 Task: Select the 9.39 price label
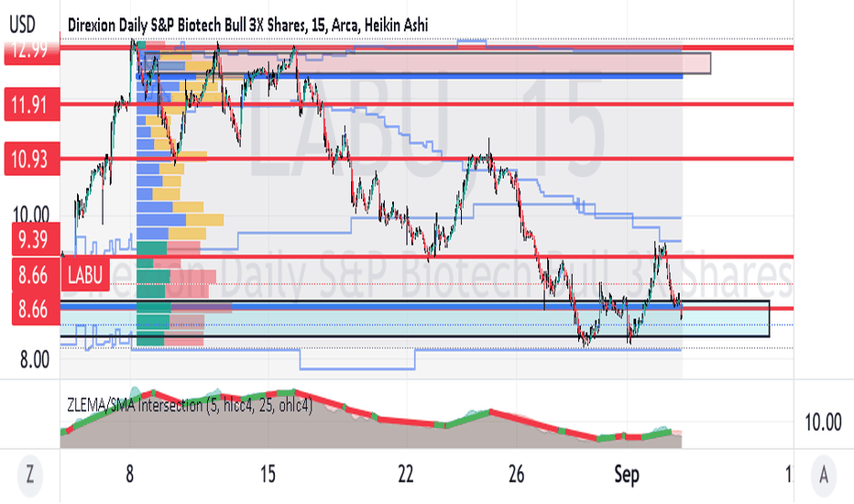[x=36, y=240]
